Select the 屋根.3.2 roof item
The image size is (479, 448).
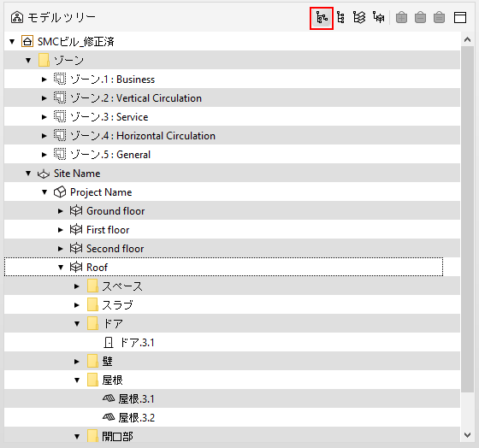tap(137, 418)
